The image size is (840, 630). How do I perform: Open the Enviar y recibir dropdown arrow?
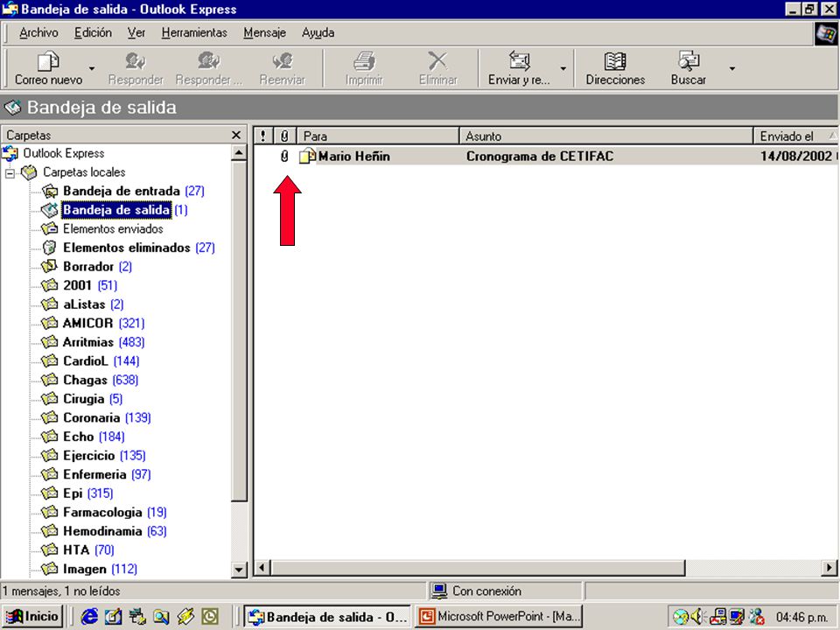(x=563, y=68)
